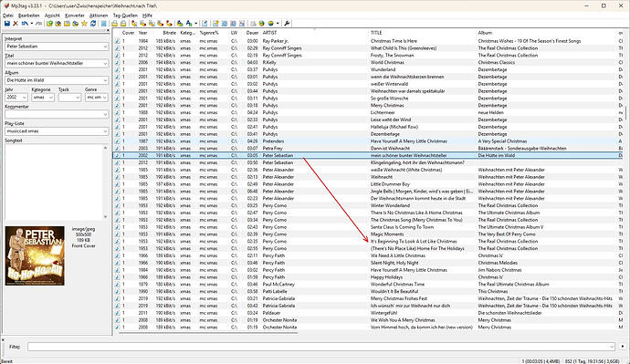Open the Play-Liste dropdown arrow

[105, 131]
